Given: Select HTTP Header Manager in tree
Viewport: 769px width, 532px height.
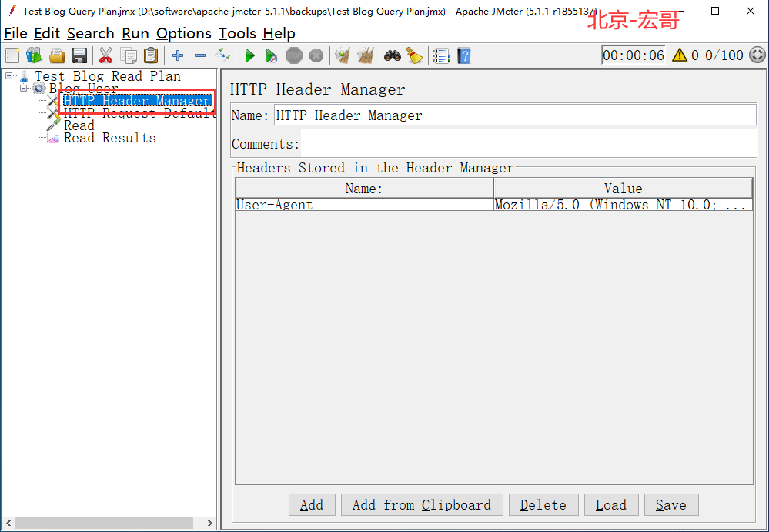Looking at the screenshot, I should point(137,101).
